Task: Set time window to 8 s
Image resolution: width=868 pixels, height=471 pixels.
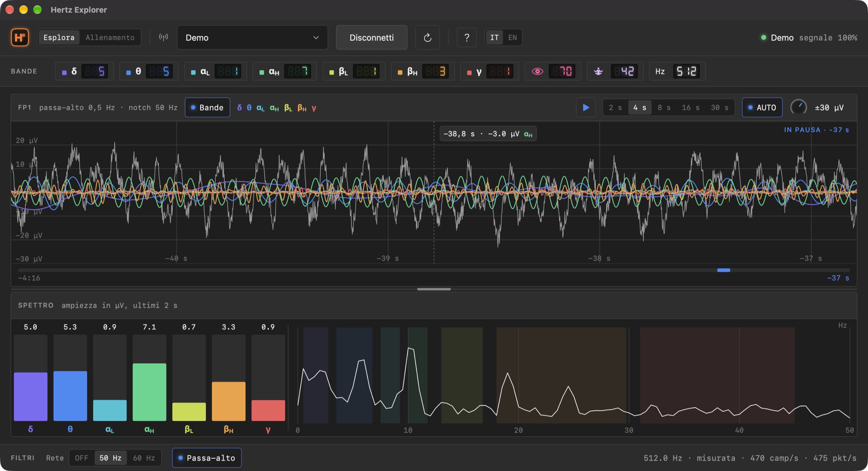Action: [x=664, y=108]
